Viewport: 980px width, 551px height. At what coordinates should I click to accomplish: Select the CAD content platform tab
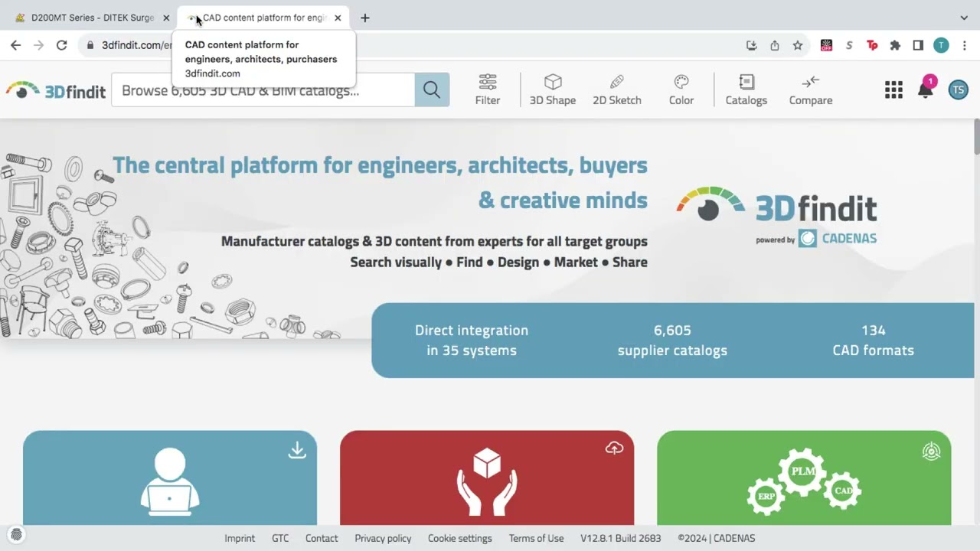tap(262, 18)
